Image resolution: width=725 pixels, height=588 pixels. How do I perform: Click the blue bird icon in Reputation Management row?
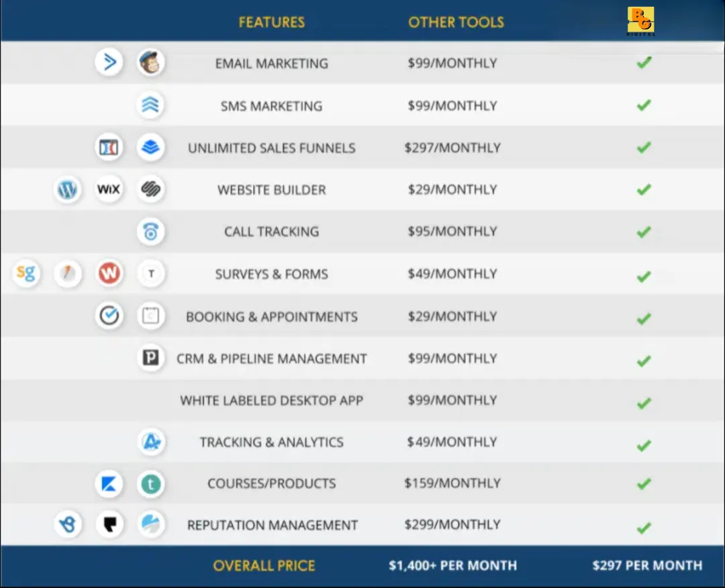point(68,524)
